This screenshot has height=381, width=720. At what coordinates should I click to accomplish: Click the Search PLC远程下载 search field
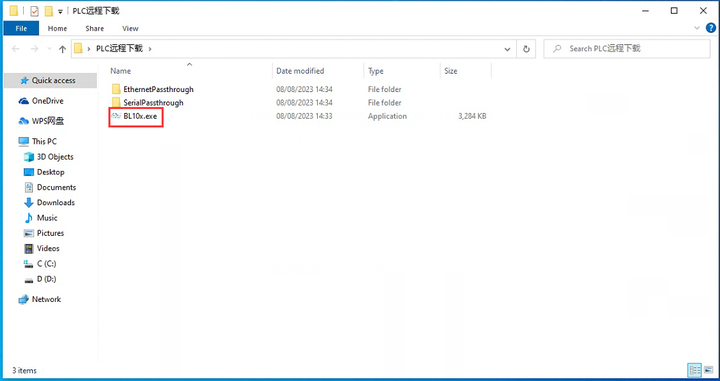pyautogui.click(x=627, y=49)
